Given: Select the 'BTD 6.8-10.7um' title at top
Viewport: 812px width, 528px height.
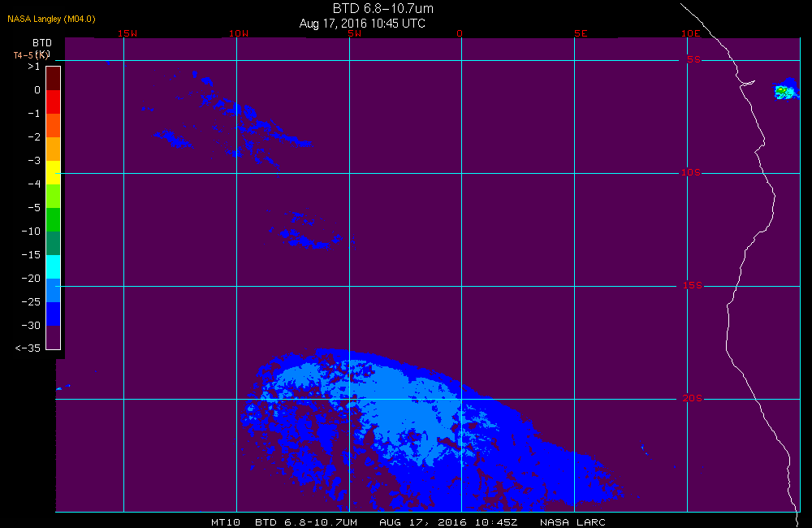Looking at the screenshot, I should (382, 8).
